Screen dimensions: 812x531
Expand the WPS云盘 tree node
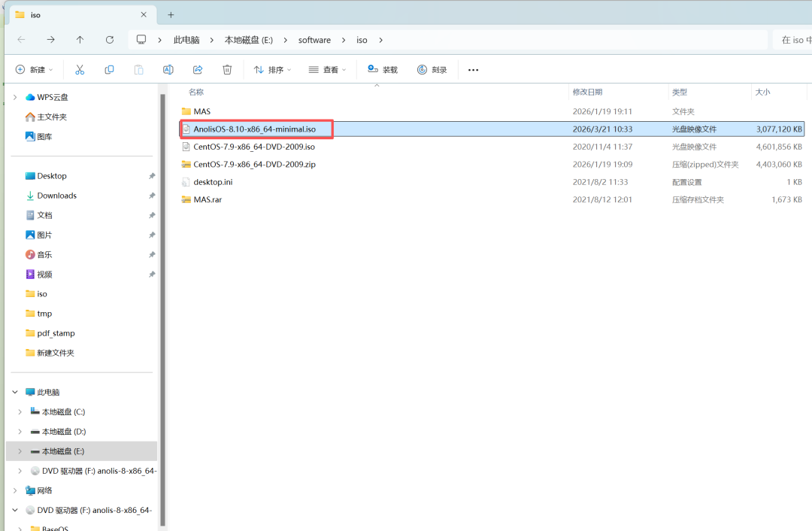point(15,97)
